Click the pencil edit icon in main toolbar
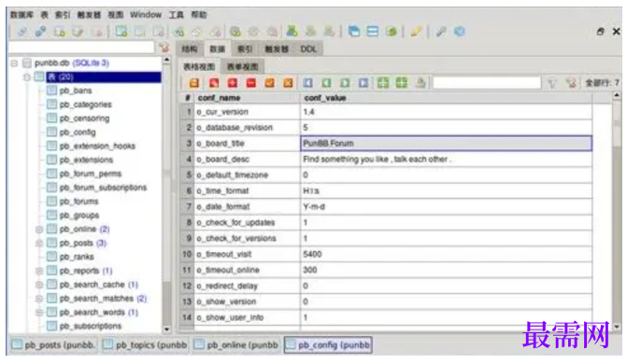 [x=416, y=31]
